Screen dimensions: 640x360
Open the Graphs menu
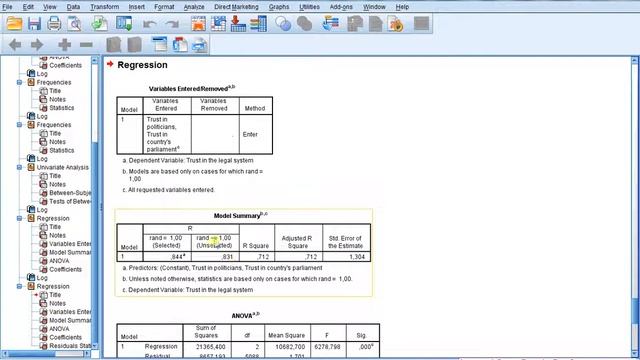(279, 7)
